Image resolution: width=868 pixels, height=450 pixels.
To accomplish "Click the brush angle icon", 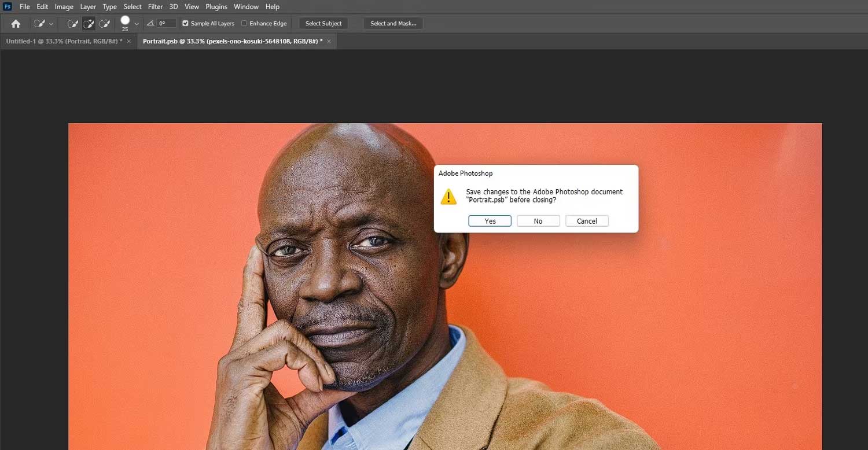I will [150, 23].
